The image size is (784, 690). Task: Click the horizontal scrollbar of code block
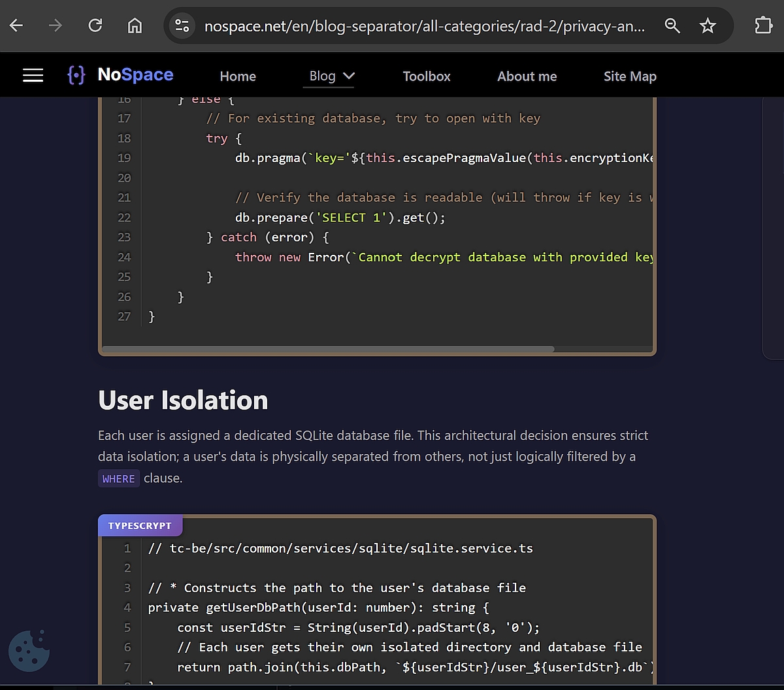[x=328, y=349]
